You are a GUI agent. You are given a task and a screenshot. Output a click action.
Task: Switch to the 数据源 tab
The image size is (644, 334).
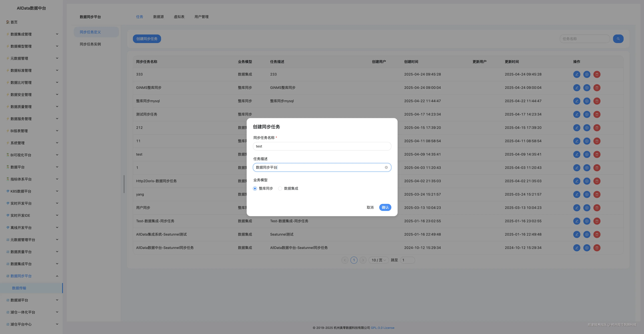pyautogui.click(x=158, y=17)
